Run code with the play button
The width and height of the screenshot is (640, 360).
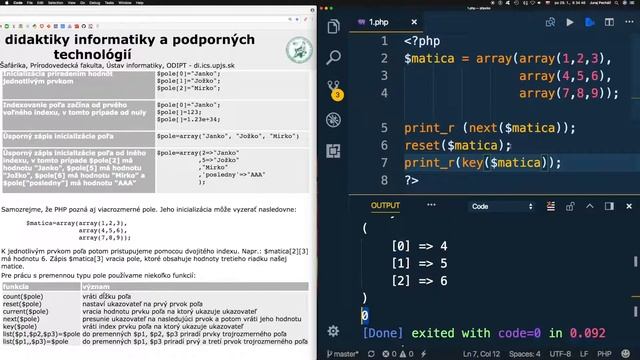(570, 22)
